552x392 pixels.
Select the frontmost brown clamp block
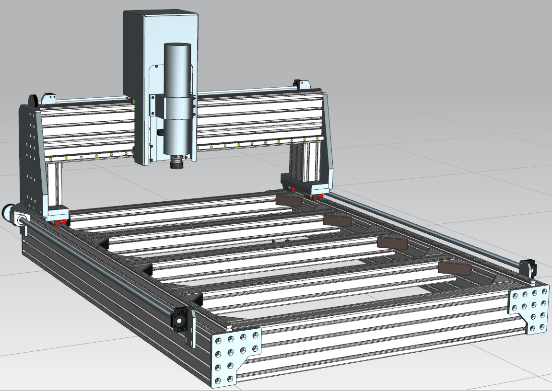click(x=454, y=268)
